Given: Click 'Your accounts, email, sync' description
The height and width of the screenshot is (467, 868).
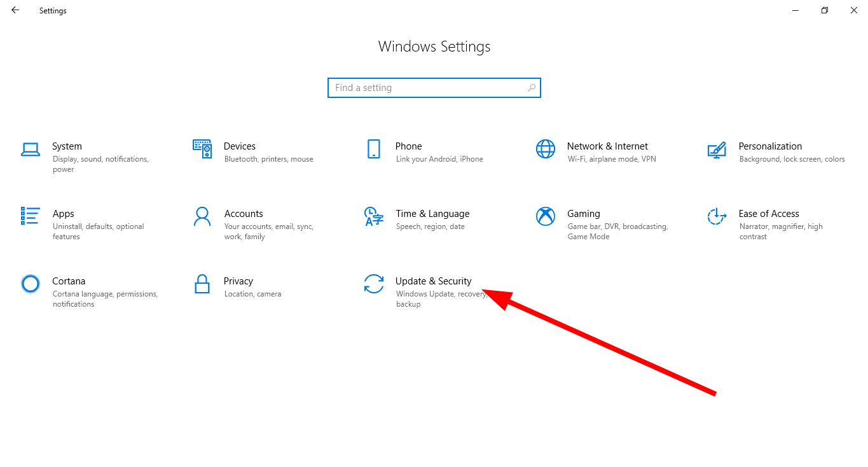Looking at the screenshot, I should pyautogui.click(x=269, y=232).
